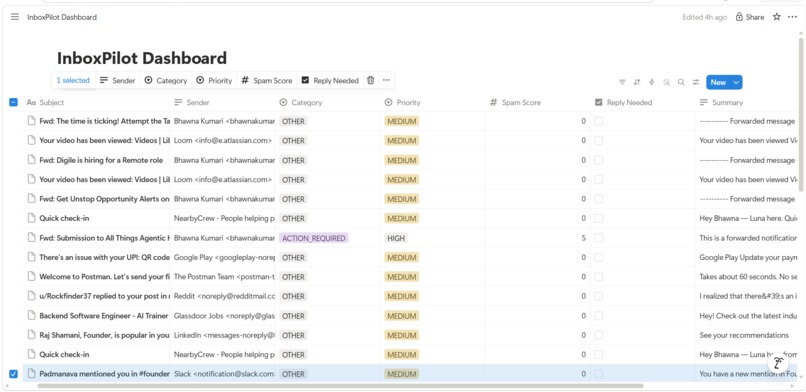The height and width of the screenshot is (392, 806).
Task: Click the floating help assistant icon
Action: (778, 363)
